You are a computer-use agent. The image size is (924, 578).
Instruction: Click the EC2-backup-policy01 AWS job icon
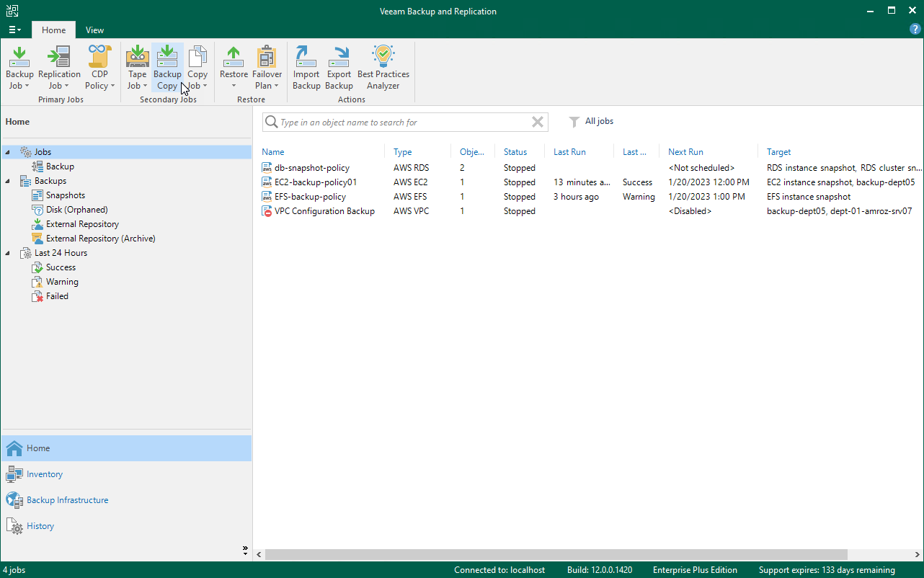[x=267, y=182]
